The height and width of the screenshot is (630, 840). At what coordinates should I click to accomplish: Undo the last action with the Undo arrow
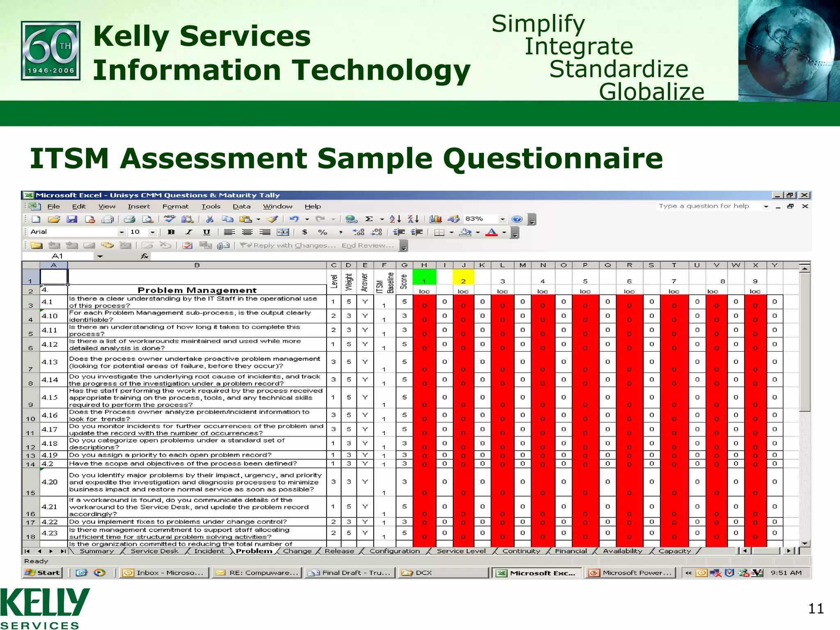[x=294, y=219]
